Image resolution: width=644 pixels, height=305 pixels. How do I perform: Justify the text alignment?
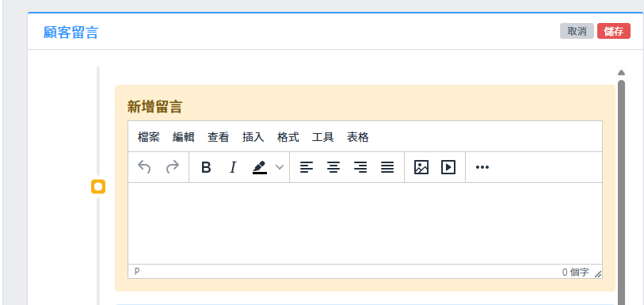tap(387, 167)
